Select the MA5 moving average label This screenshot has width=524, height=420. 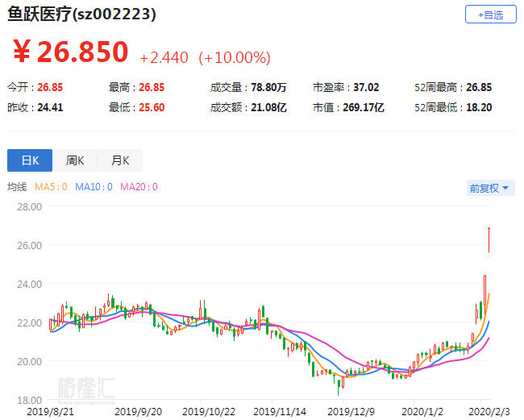51,187
